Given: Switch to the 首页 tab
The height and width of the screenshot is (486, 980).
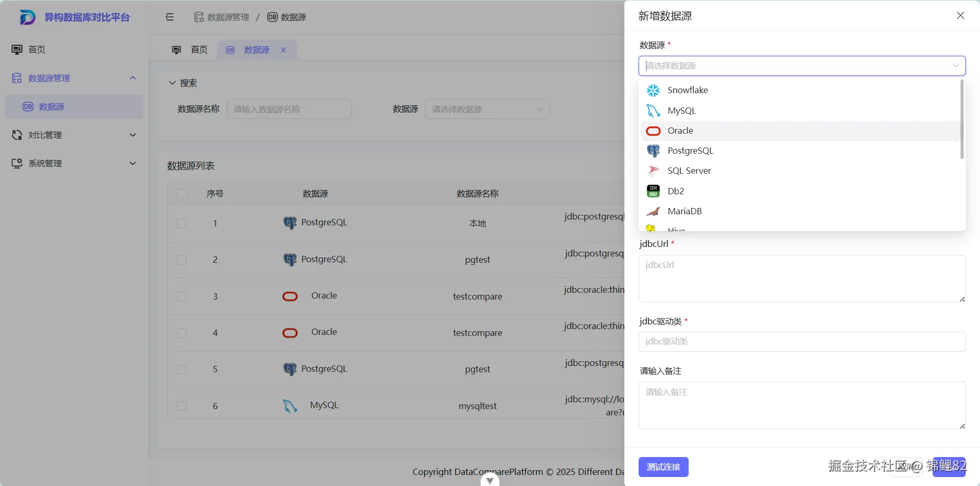Looking at the screenshot, I should 190,50.
